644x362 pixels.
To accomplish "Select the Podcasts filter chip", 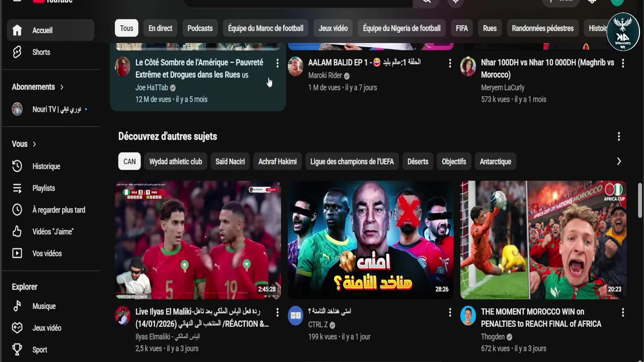I will click(x=200, y=28).
